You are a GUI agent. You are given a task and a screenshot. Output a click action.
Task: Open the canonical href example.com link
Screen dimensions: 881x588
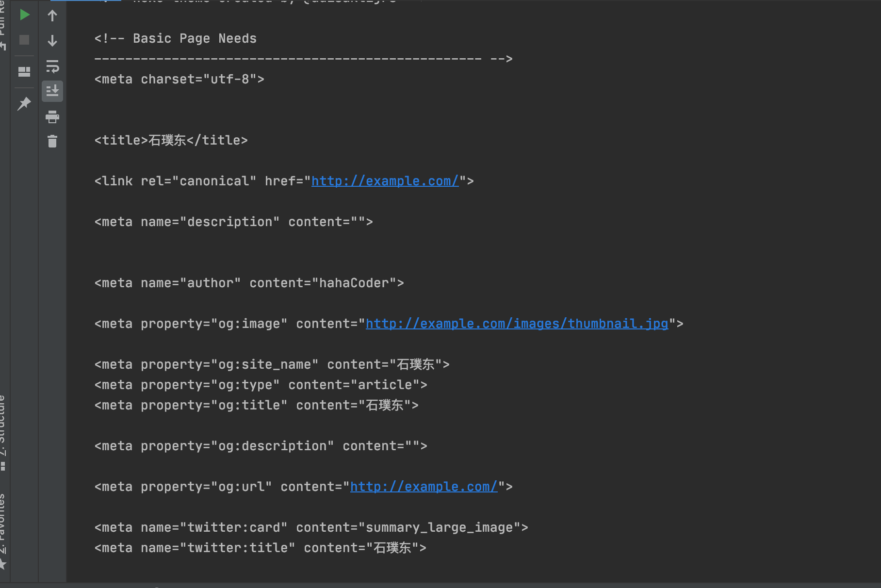pos(385,181)
